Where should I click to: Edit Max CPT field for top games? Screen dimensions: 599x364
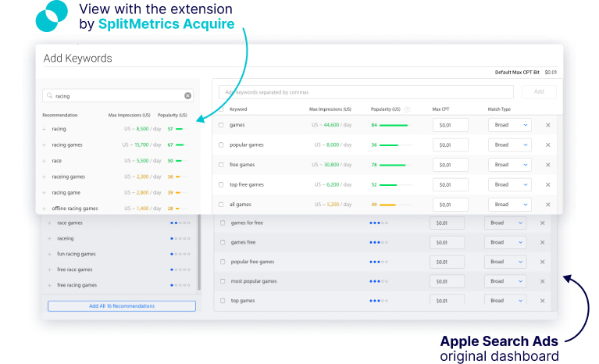tap(447, 300)
